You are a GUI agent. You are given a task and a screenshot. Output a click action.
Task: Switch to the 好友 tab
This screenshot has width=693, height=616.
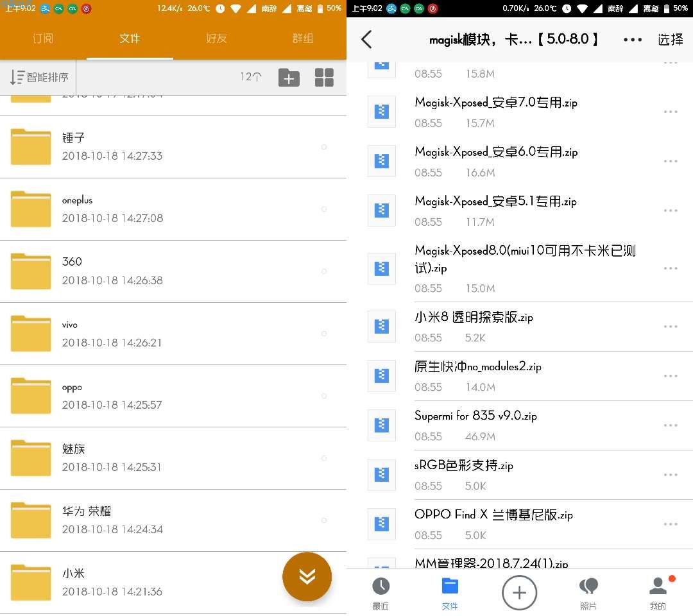(x=216, y=39)
